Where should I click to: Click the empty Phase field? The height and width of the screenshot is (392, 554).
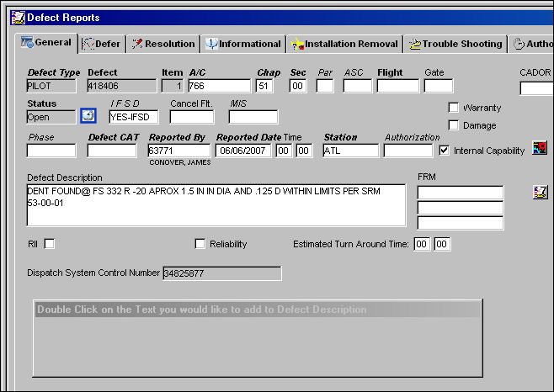[x=51, y=151]
